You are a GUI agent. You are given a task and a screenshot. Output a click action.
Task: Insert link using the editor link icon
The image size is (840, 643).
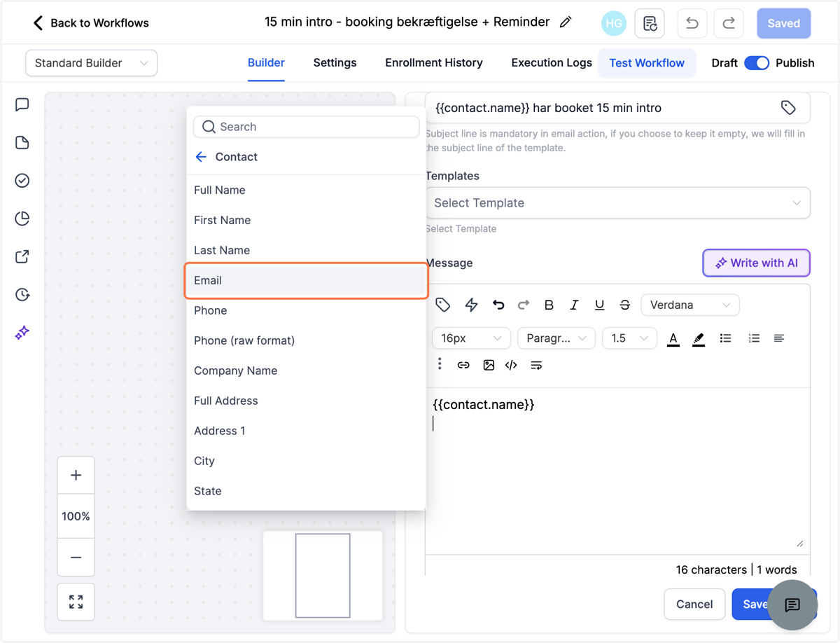tap(463, 365)
